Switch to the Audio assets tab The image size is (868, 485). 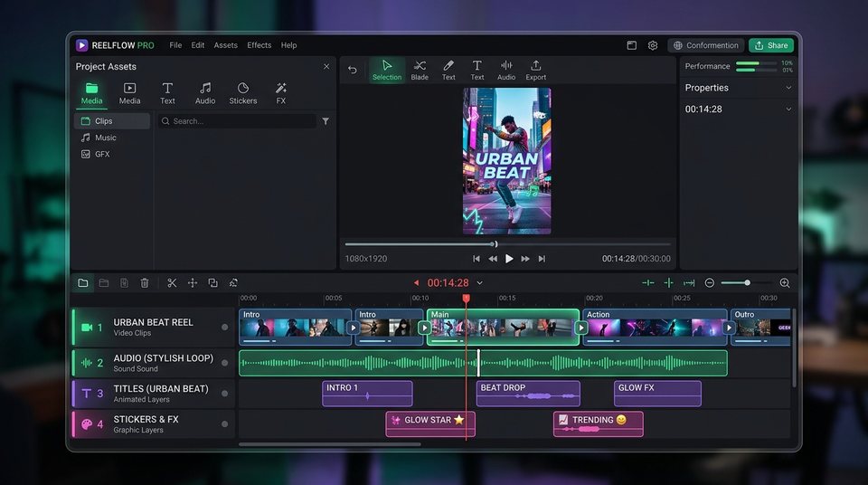click(205, 93)
